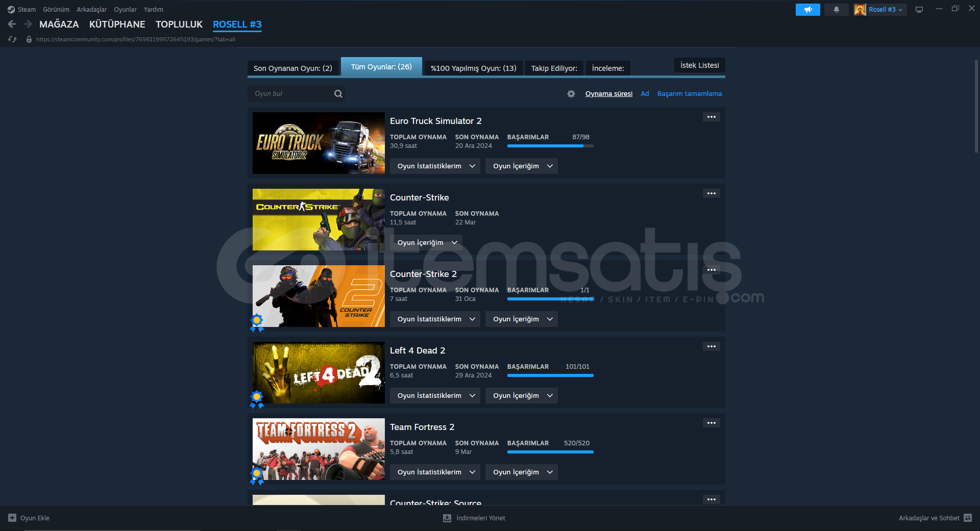Switch to Takip Ediliyor tab
This screenshot has width=980, height=531.
[x=554, y=68]
